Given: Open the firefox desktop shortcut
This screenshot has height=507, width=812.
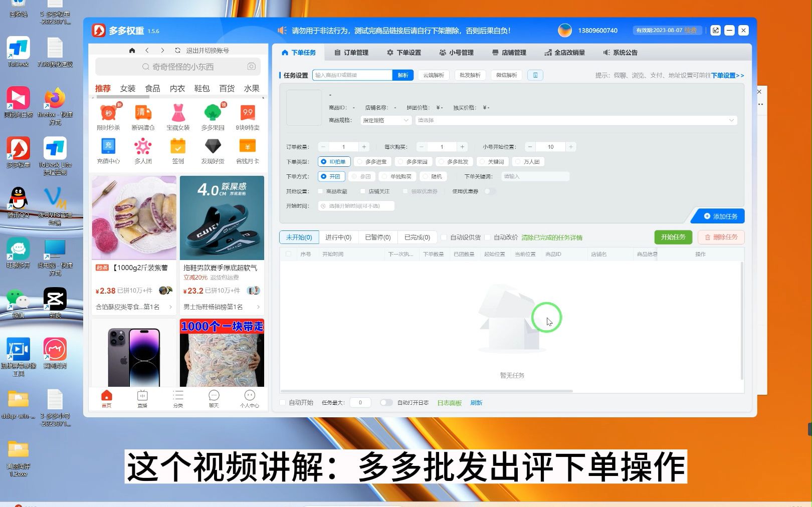Looking at the screenshot, I should (55, 106).
